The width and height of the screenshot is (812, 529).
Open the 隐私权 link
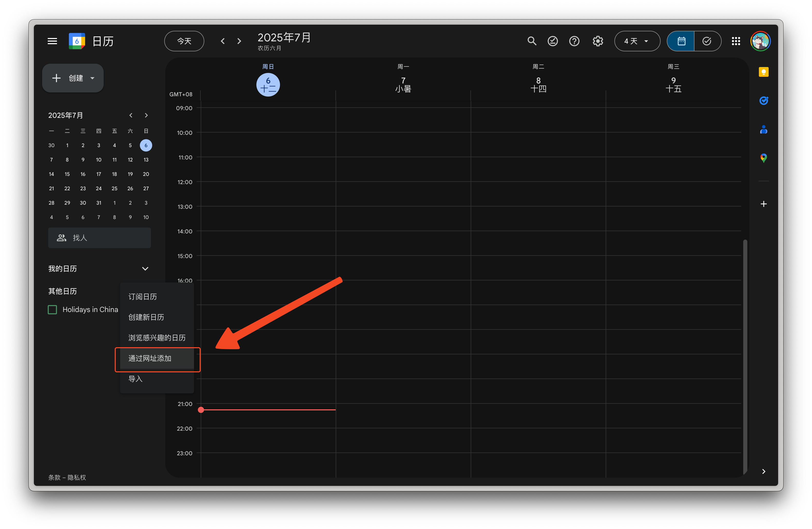pyautogui.click(x=77, y=477)
